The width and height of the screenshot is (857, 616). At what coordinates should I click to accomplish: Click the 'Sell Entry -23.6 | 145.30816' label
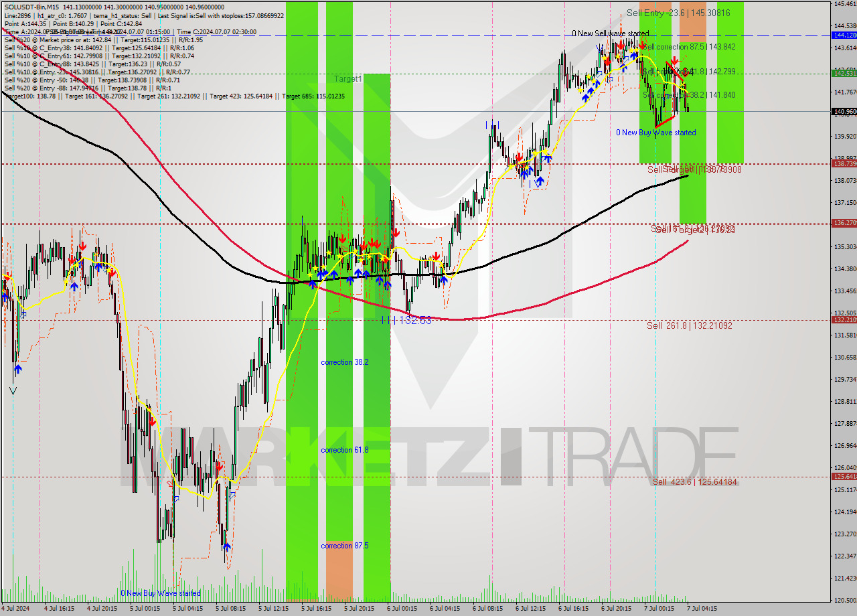[678, 13]
